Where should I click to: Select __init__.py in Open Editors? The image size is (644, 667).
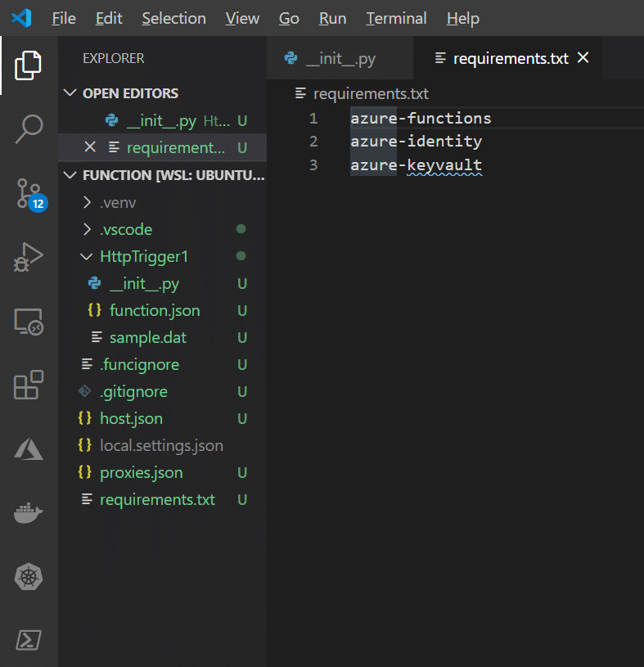click(x=163, y=121)
